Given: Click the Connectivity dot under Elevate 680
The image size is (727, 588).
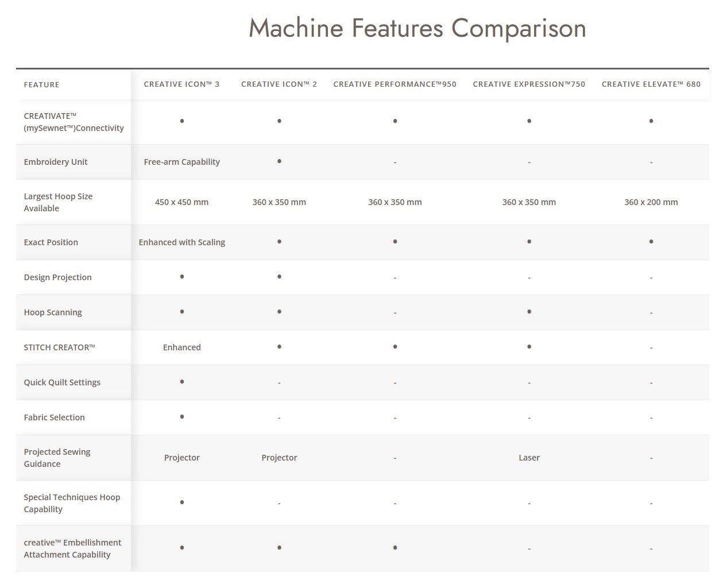Looking at the screenshot, I should (651, 121).
